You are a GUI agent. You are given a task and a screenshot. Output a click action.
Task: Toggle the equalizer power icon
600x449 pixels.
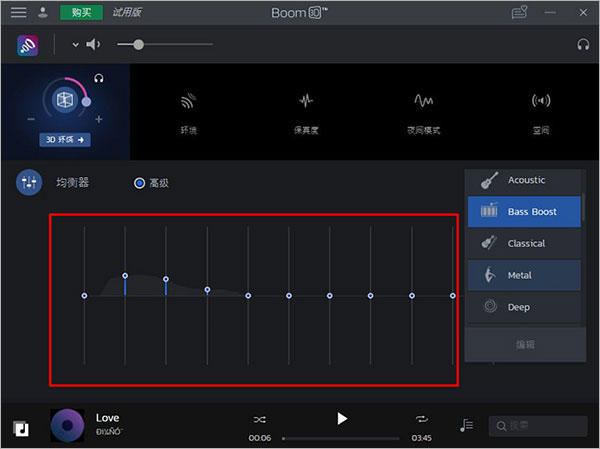[x=29, y=182]
